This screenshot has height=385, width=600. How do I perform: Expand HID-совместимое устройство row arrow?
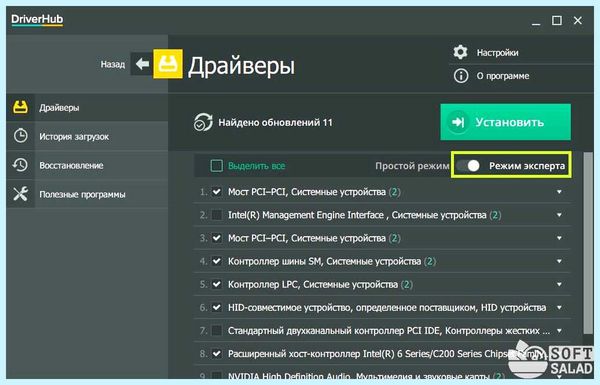(x=559, y=307)
